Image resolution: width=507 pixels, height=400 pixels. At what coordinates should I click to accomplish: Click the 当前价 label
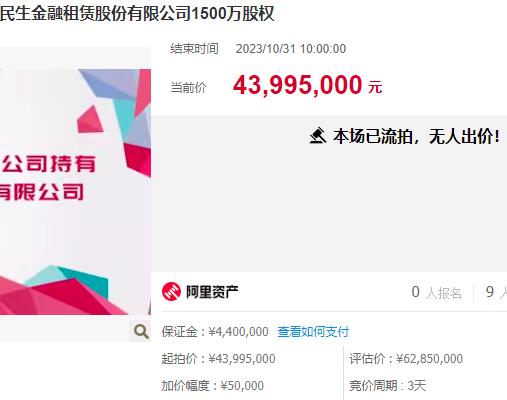click(x=188, y=88)
